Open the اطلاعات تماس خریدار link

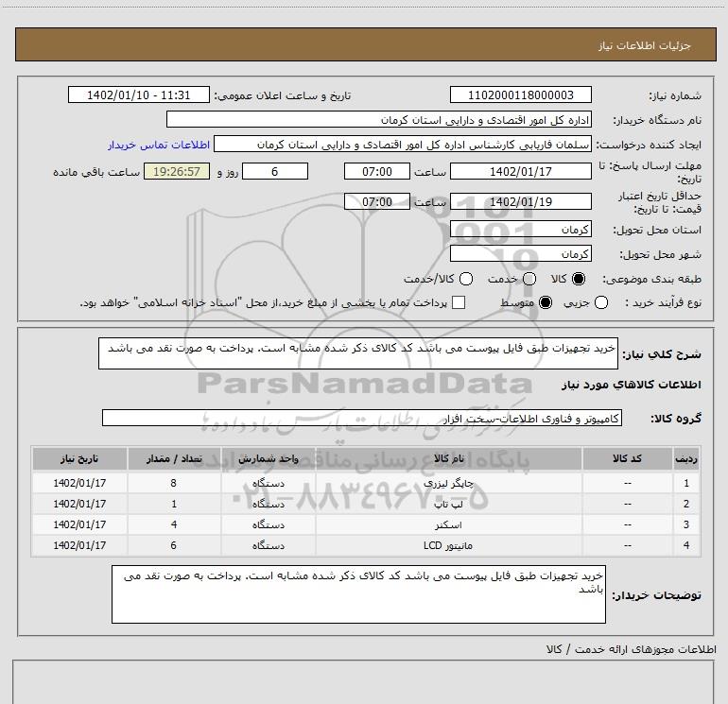[x=159, y=145]
